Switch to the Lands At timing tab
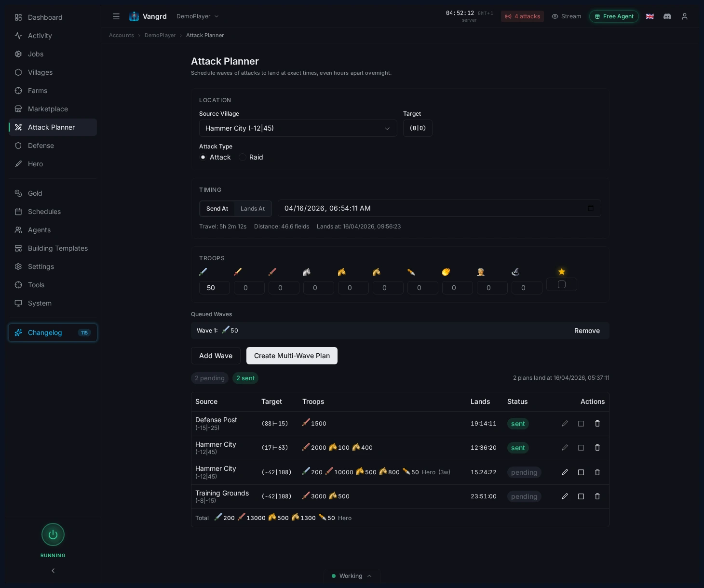The height and width of the screenshot is (588, 704). pos(253,209)
